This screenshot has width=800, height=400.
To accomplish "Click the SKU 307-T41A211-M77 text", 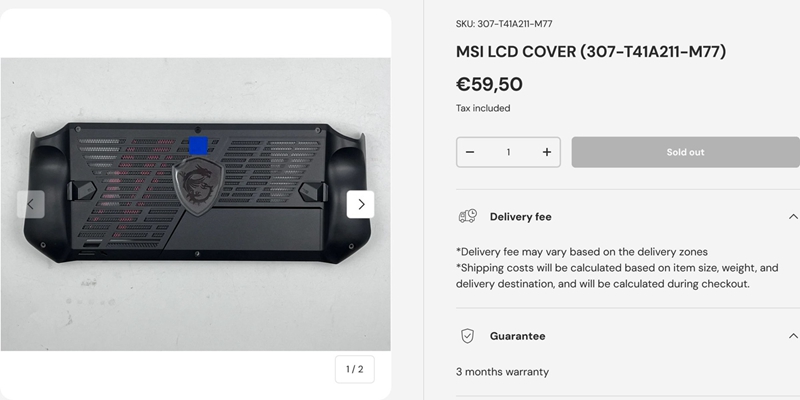I will [x=504, y=23].
